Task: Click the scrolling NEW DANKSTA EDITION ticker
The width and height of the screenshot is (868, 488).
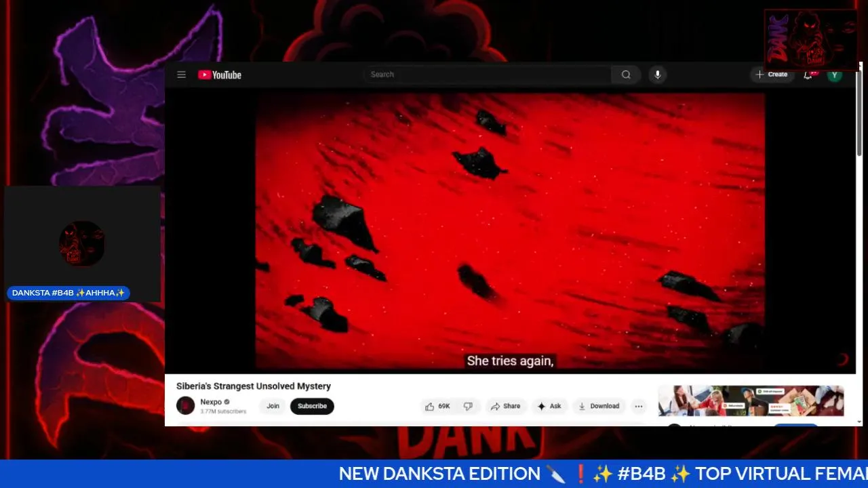Action: [x=434, y=474]
